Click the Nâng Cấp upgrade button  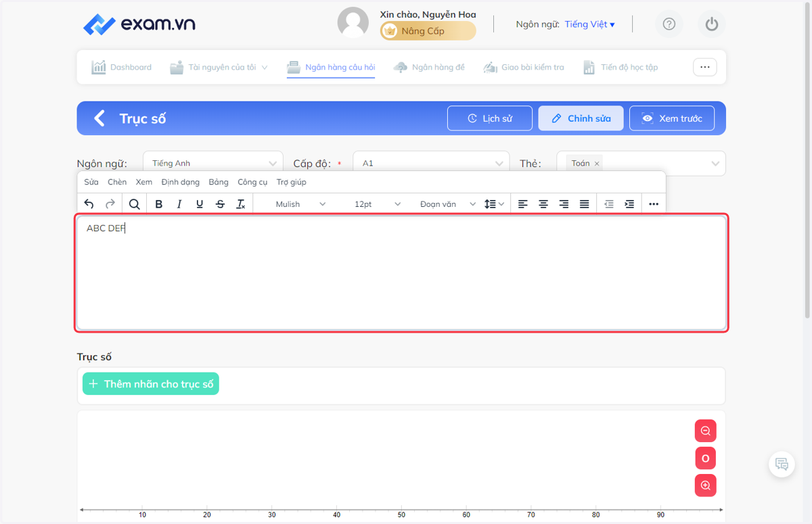coord(428,31)
